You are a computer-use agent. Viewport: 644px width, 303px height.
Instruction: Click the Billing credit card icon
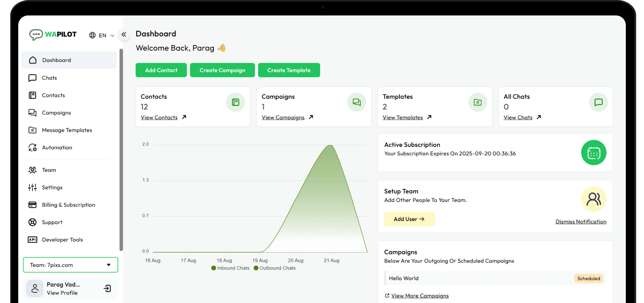tap(32, 205)
